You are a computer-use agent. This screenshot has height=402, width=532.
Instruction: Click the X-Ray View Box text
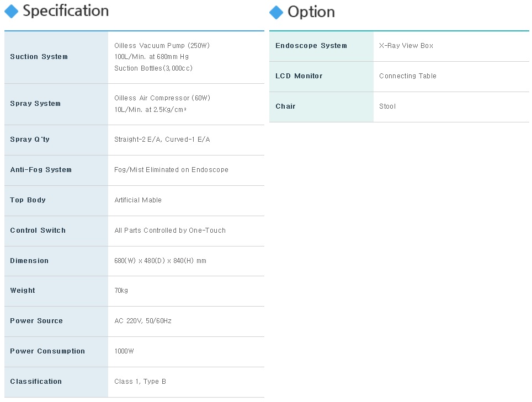pos(406,45)
